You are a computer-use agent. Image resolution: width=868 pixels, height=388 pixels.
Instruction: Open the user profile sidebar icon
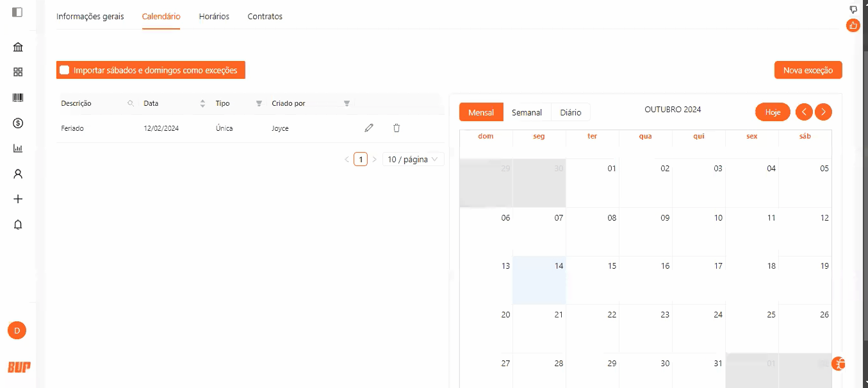click(x=18, y=174)
